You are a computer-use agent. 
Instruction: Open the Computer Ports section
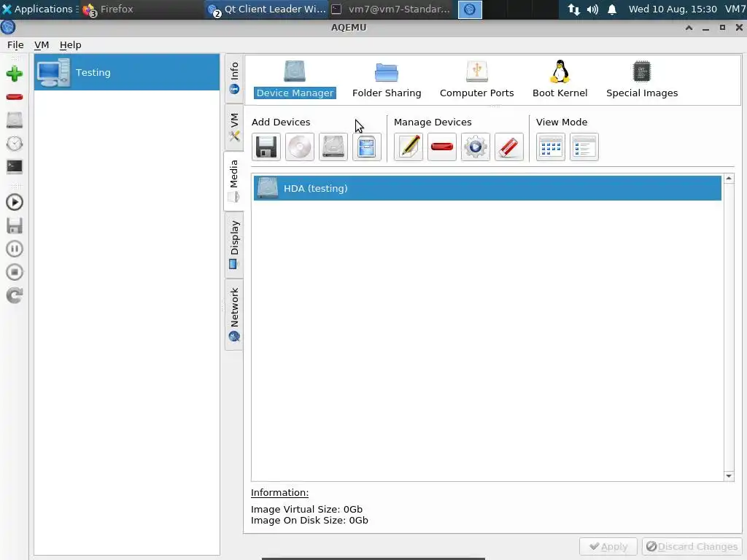click(476, 79)
